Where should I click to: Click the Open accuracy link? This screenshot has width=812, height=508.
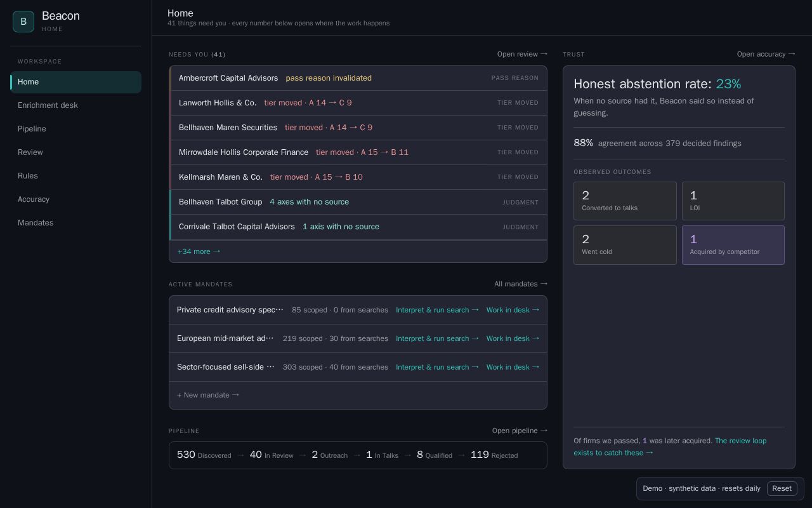pos(766,54)
